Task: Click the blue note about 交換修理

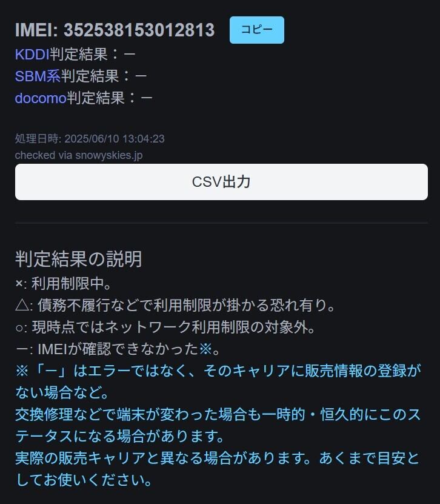Action: 218,426
